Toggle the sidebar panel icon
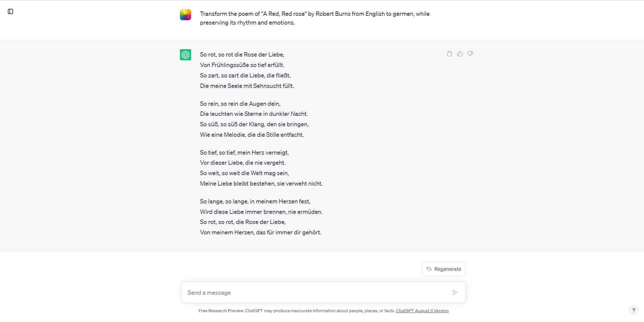Screen dimensions: 644x322 pos(10,11)
